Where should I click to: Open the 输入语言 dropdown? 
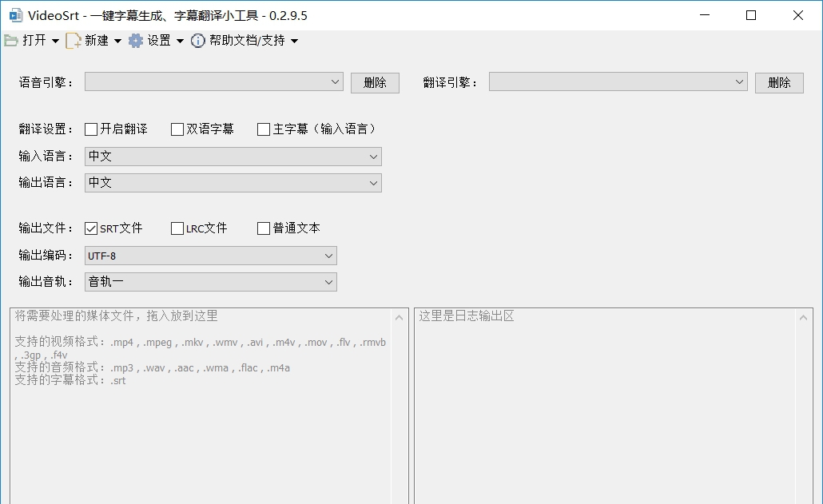click(373, 156)
